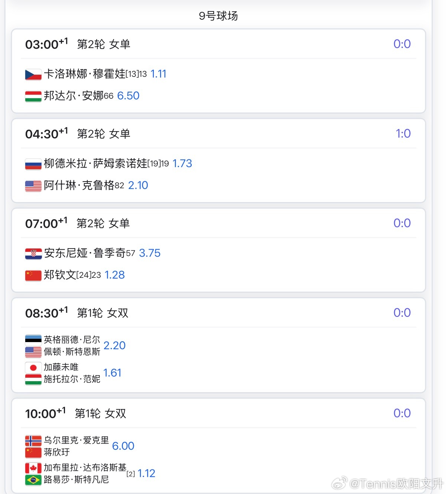Click the 9号球场 court heading
The image size is (448, 494).
[218, 16]
